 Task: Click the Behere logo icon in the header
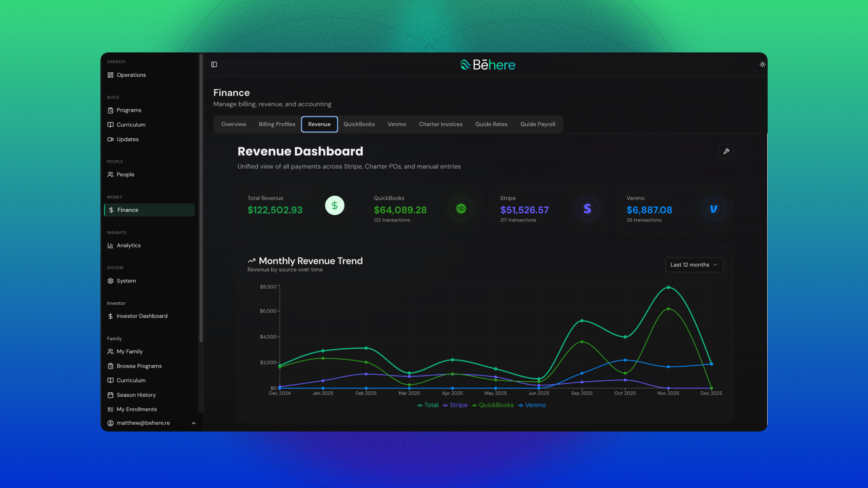(x=465, y=65)
